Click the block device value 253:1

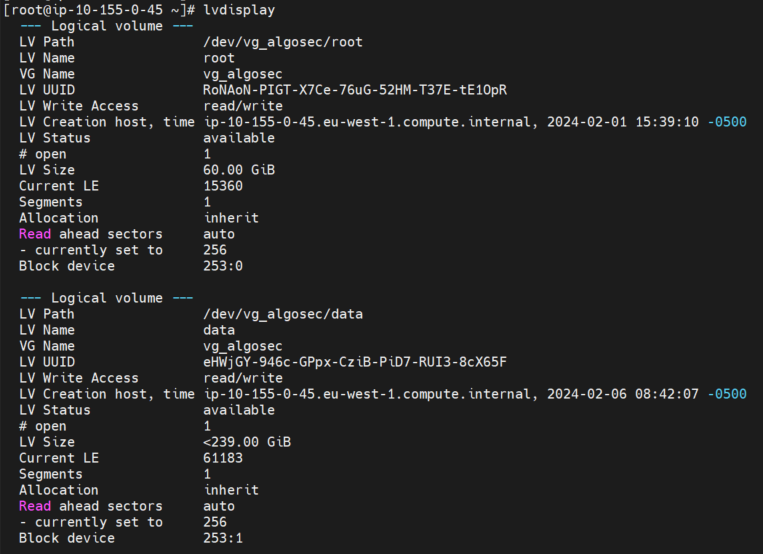[x=223, y=538]
